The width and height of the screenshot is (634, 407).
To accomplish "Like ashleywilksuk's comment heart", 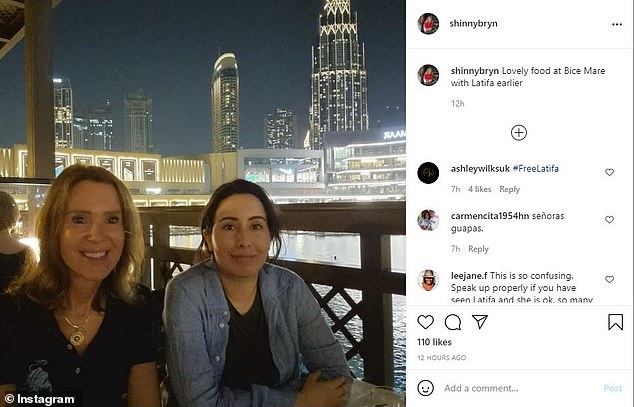I will (609, 172).
